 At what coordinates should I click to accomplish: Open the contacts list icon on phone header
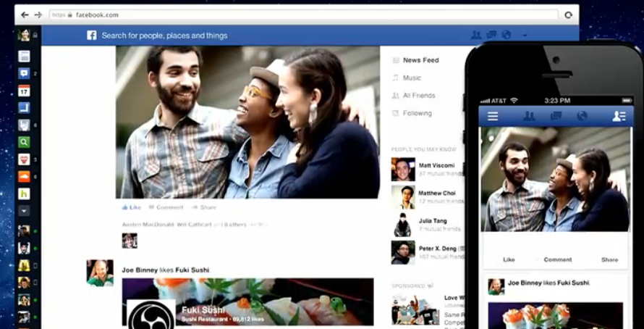click(619, 117)
